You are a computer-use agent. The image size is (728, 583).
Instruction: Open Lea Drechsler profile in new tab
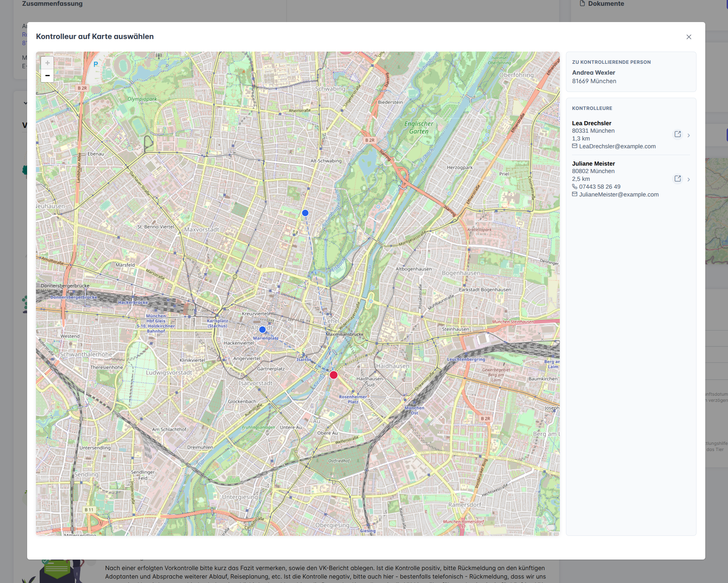(x=677, y=134)
